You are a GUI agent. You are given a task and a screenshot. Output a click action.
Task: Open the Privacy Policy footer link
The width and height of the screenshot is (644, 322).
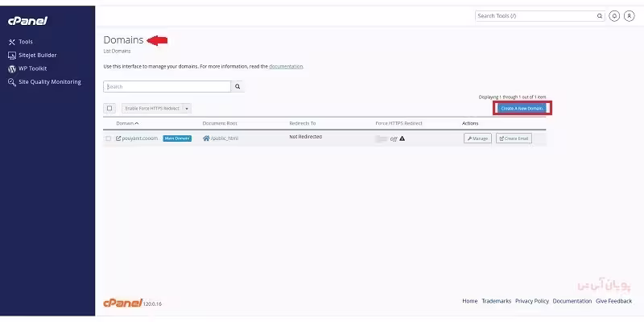(x=532, y=301)
